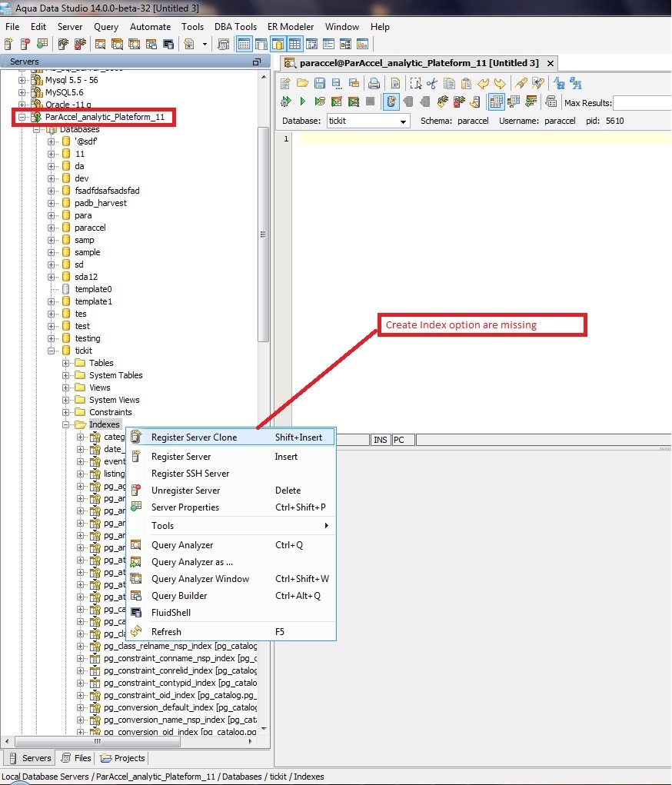The width and height of the screenshot is (672, 785).
Task: Toggle the highlighted auto-commit button beside the stop icon
Action: (391, 101)
